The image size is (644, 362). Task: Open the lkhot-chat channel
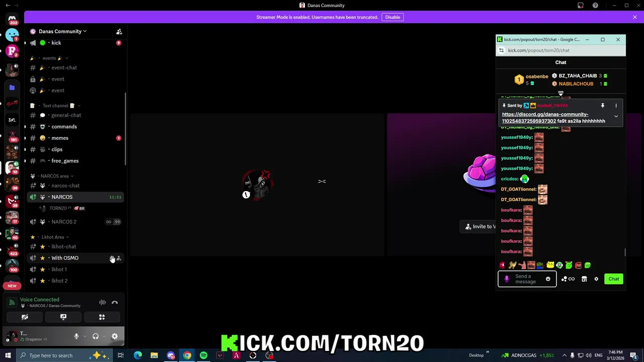[x=75, y=246]
